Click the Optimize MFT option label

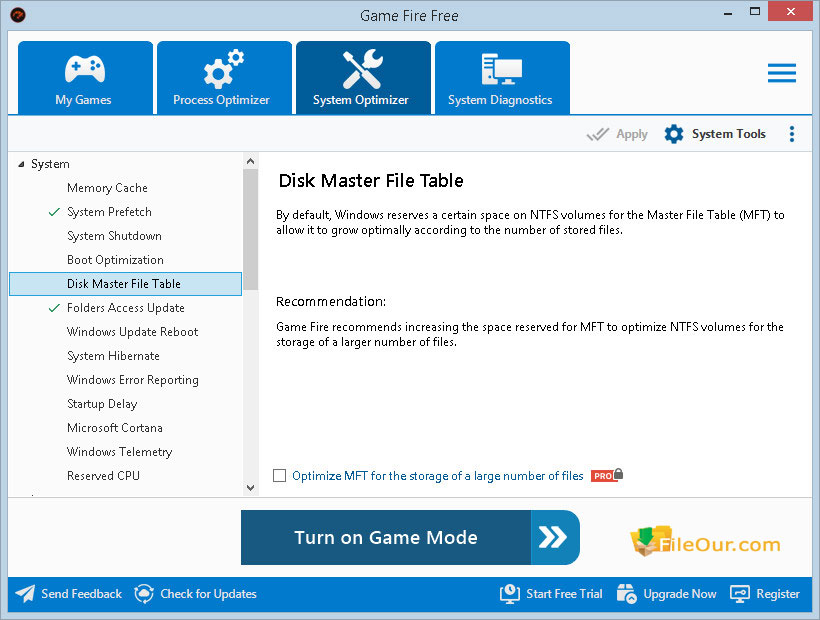438,476
